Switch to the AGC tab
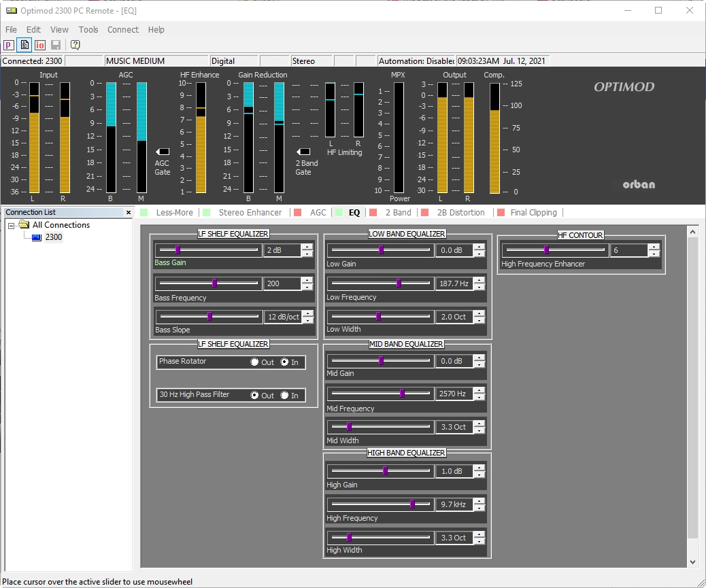 pos(318,212)
